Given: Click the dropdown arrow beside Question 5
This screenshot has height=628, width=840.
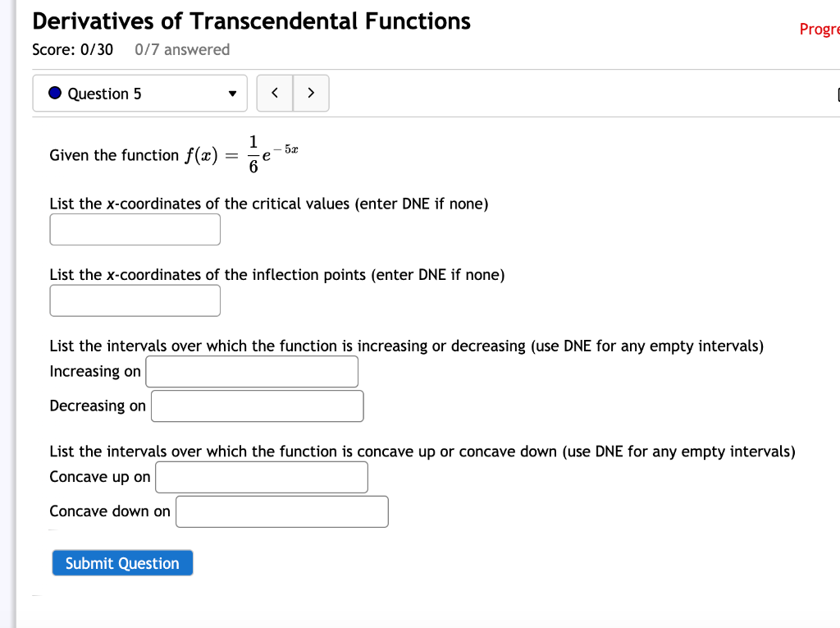Looking at the screenshot, I should pyautogui.click(x=232, y=93).
